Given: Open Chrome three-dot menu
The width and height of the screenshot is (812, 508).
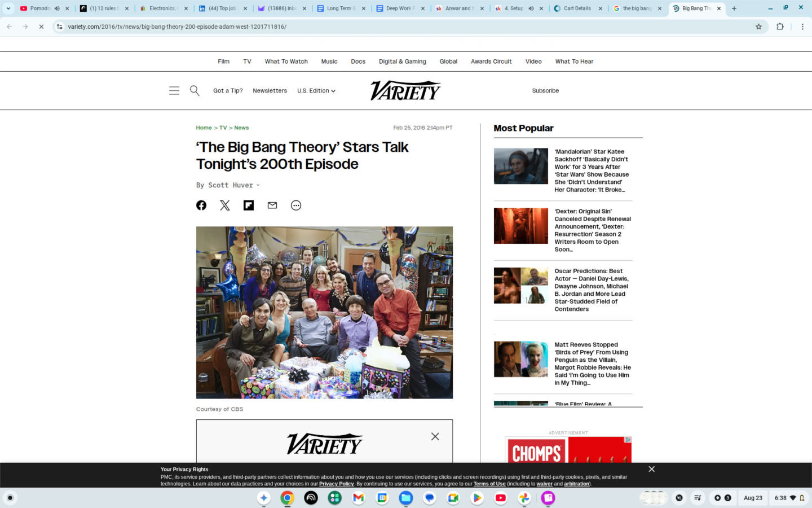Looking at the screenshot, I should pyautogui.click(x=802, y=27).
